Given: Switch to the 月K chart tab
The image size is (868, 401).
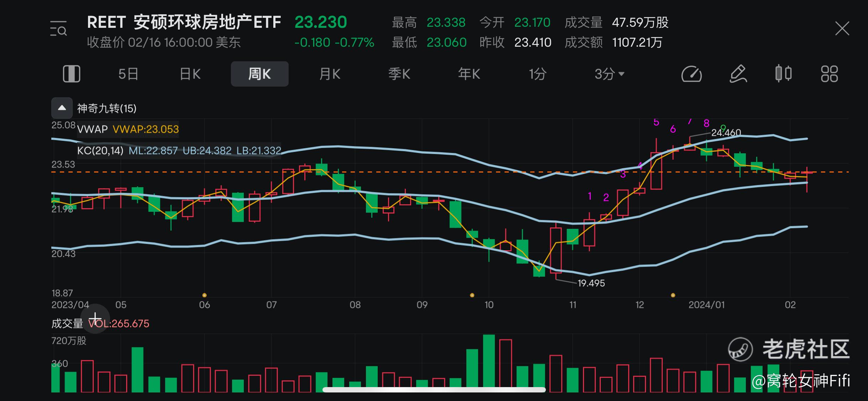Looking at the screenshot, I should [330, 74].
